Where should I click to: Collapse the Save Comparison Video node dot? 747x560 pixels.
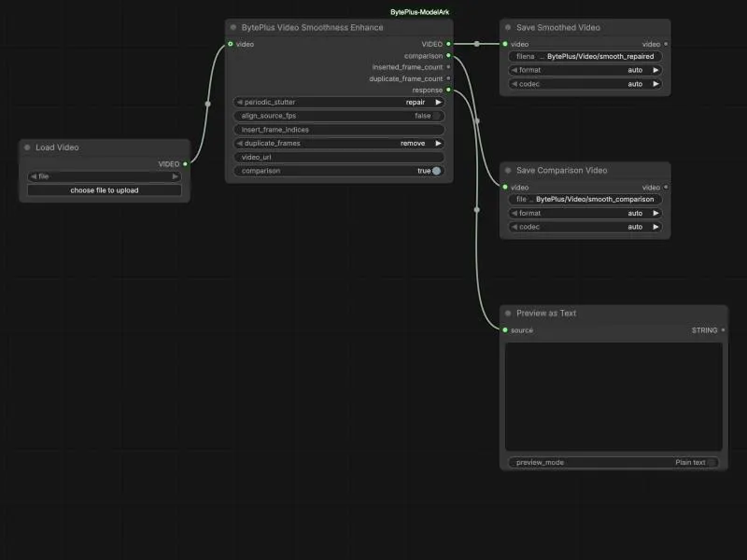tap(508, 171)
